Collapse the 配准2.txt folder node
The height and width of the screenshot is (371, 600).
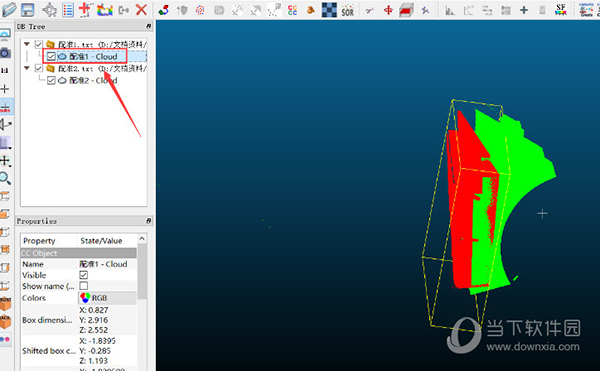27,68
